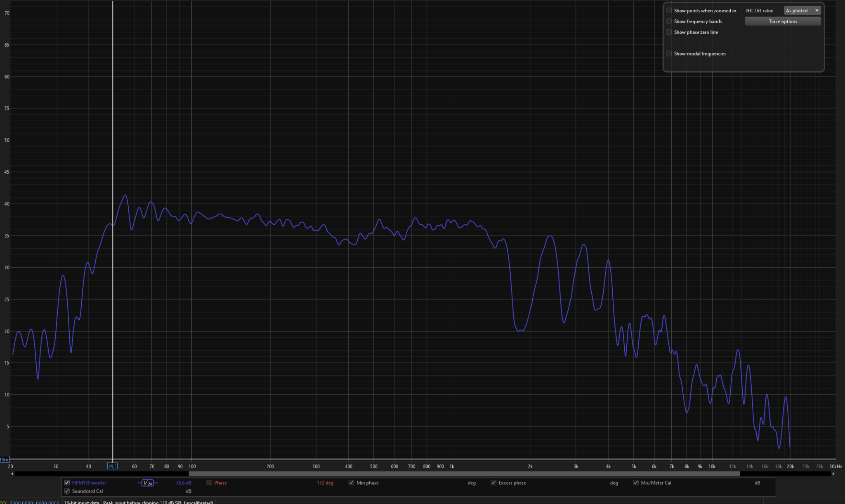This screenshot has width=845, height=504.
Task: Open the Trace options button
Action: (783, 21)
